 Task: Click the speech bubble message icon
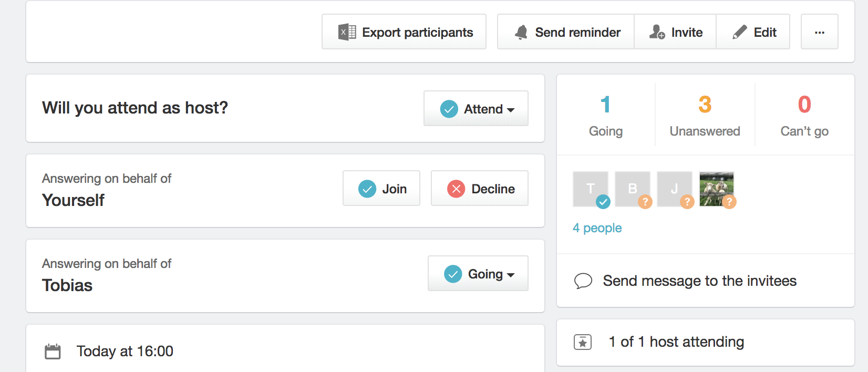point(583,281)
